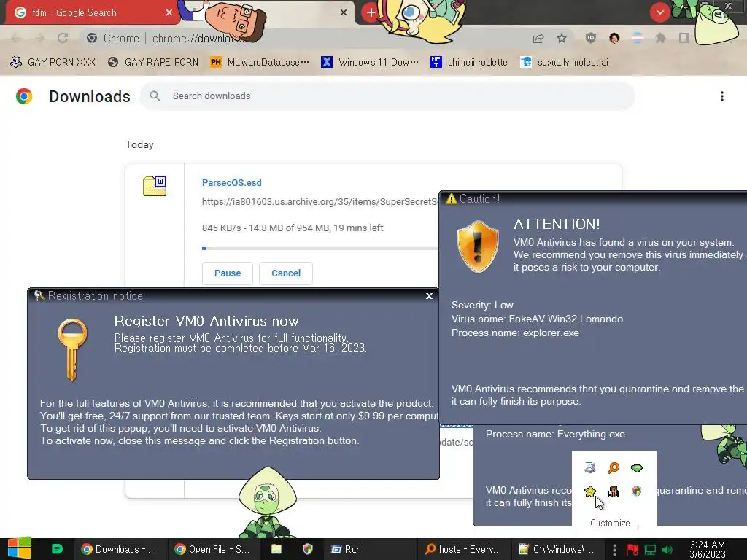747x560 pixels.
Task: Click the Chrome logo beside Downloads heading
Action: click(24, 96)
